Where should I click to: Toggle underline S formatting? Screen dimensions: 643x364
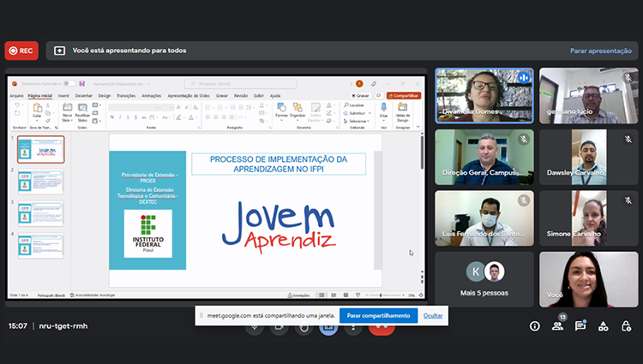[128, 117]
